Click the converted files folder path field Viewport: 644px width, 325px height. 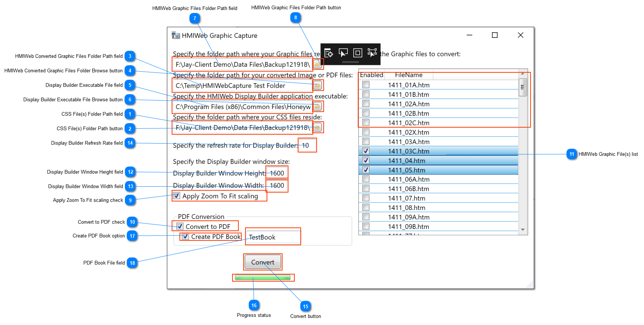click(x=242, y=85)
